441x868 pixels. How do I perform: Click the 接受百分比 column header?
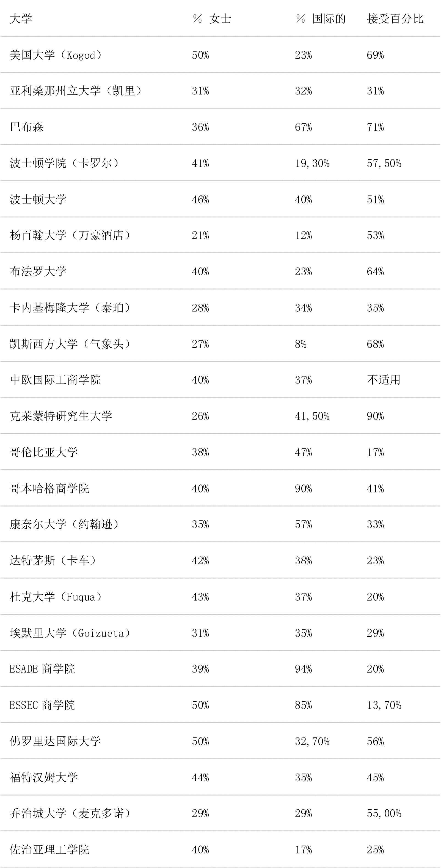(395, 18)
